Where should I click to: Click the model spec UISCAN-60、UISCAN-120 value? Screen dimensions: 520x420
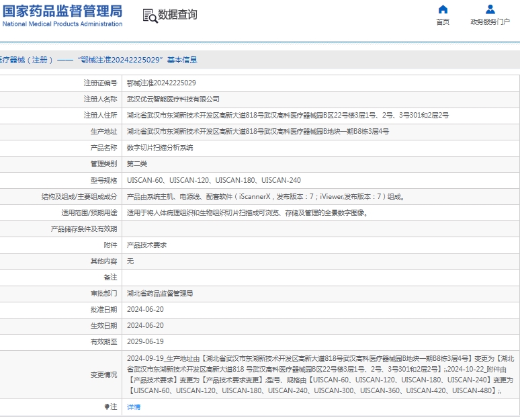coord(214,180)
